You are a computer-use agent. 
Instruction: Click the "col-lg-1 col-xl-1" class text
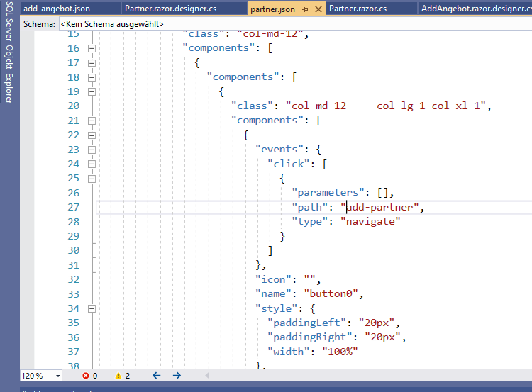(428, 106)
